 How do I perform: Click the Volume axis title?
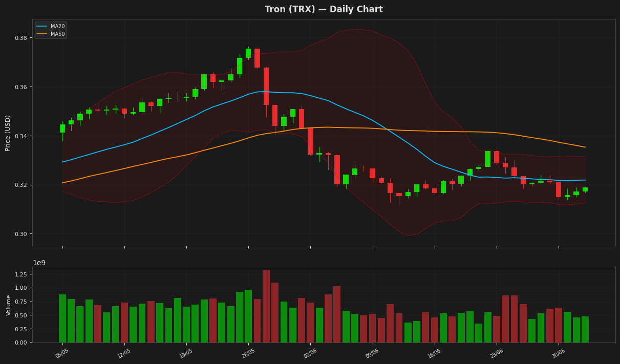point(9,305)
